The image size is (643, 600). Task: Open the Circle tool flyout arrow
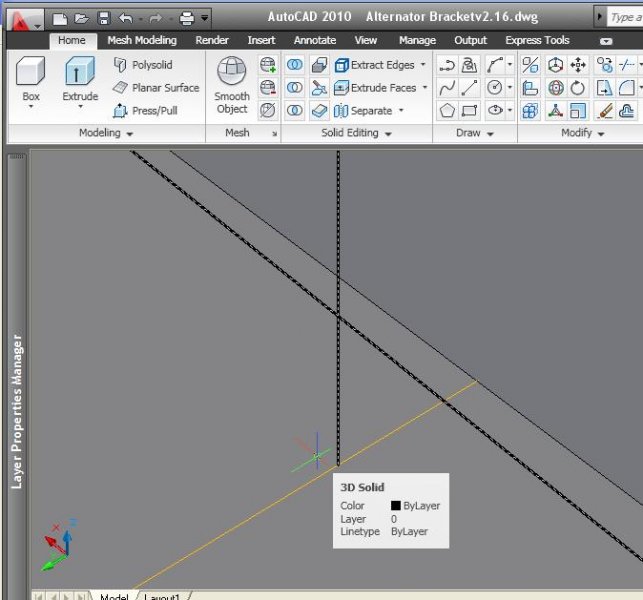coord(510,87)
